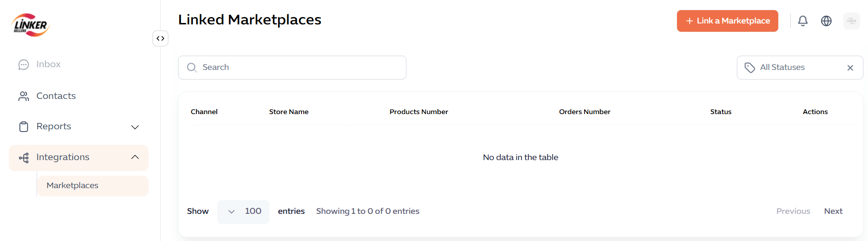Focus the Search input field
The height and width of the screenshot is (241, 868).
[x=292, y=68]
